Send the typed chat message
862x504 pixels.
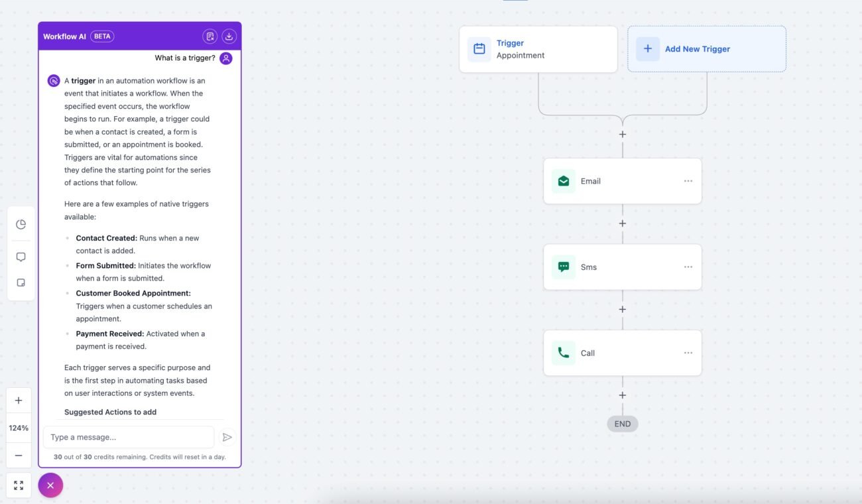(227, 436)
